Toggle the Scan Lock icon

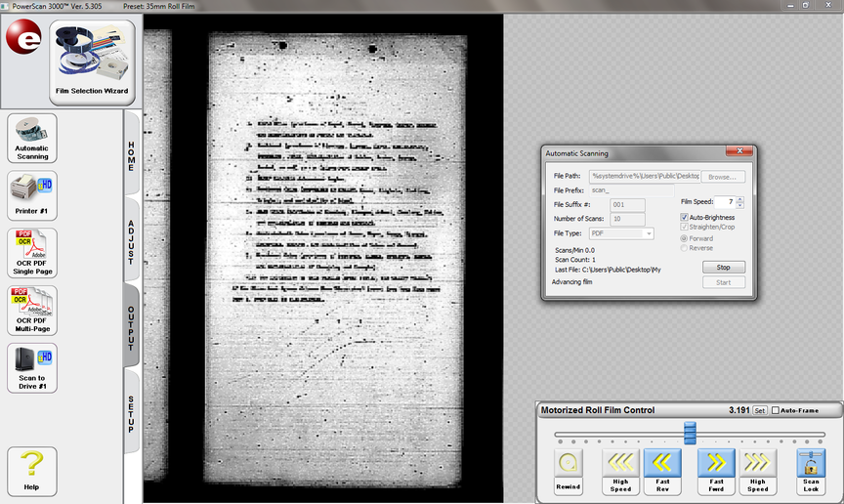point(811,470)
